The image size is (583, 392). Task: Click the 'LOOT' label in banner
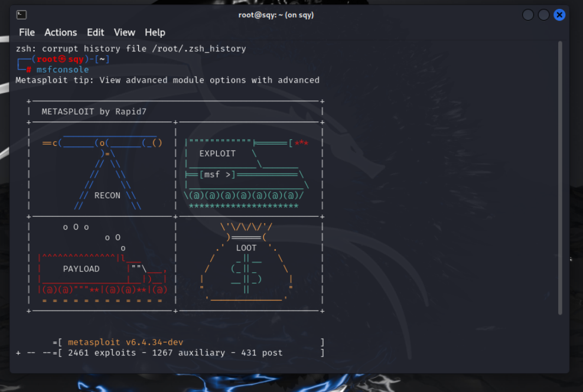[246, 248]
